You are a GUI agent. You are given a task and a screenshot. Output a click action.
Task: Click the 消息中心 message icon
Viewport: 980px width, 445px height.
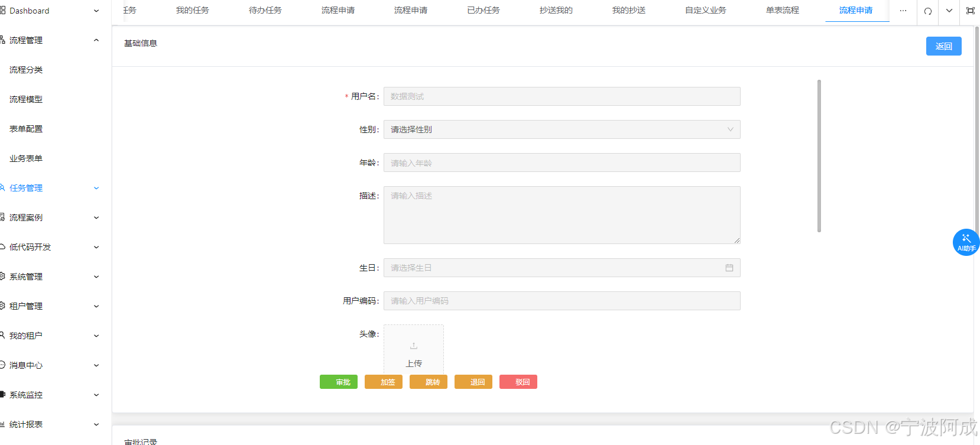click(2, 365)
